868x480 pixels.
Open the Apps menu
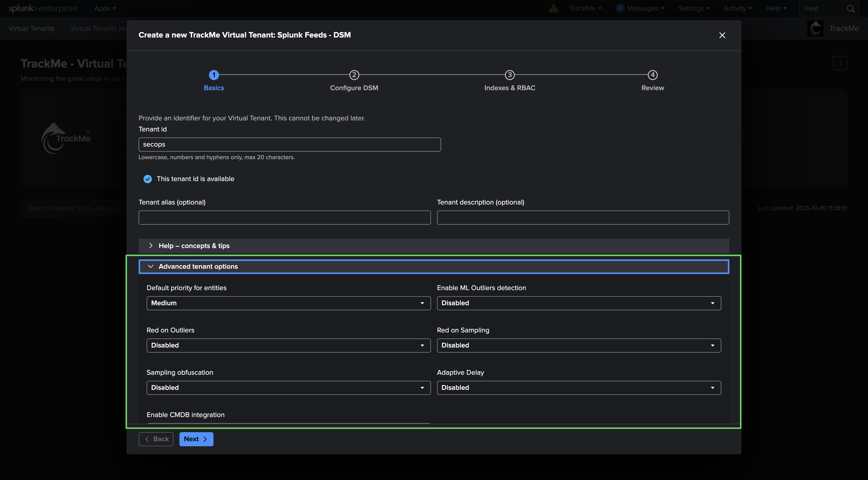pos(105,8)
